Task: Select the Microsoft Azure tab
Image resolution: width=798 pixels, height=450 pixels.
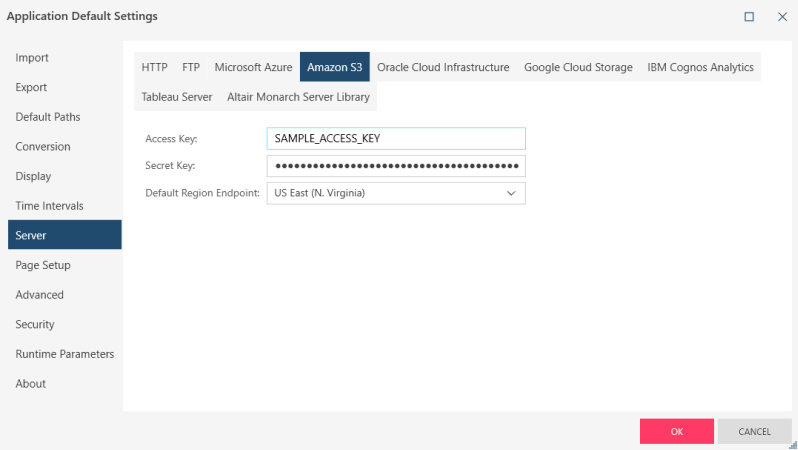Action: [x=253, y=68]
